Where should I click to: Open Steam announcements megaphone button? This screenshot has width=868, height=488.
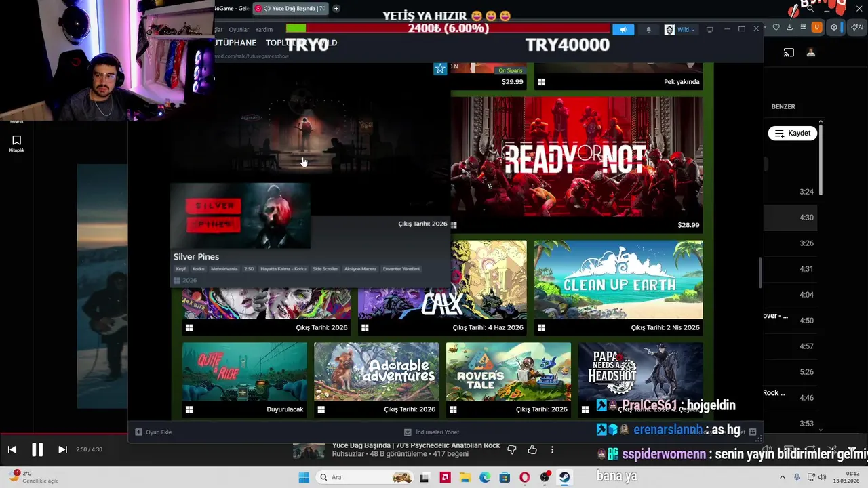click(623, 29)
